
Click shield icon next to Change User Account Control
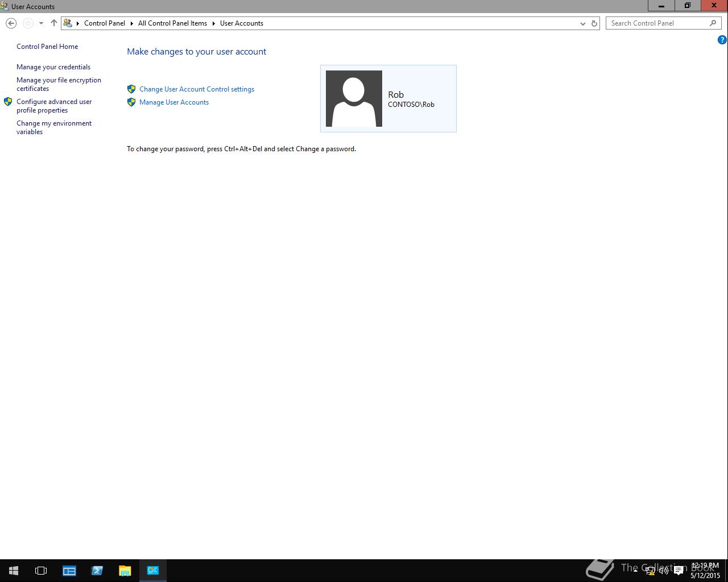click(131, 89)
